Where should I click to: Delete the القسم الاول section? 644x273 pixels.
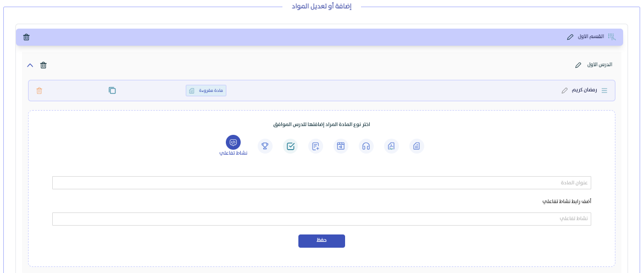26,37
